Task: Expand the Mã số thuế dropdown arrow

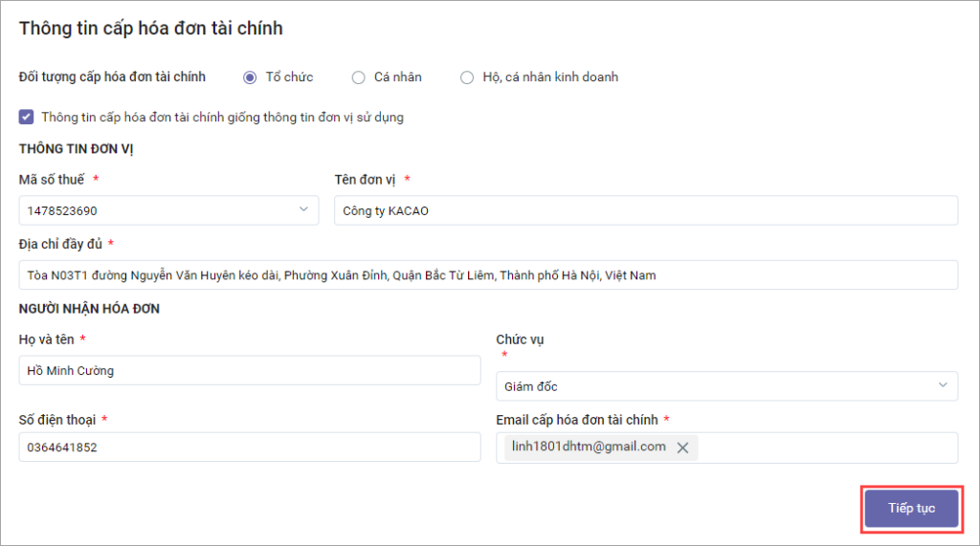Action: (x=303, y=209)
